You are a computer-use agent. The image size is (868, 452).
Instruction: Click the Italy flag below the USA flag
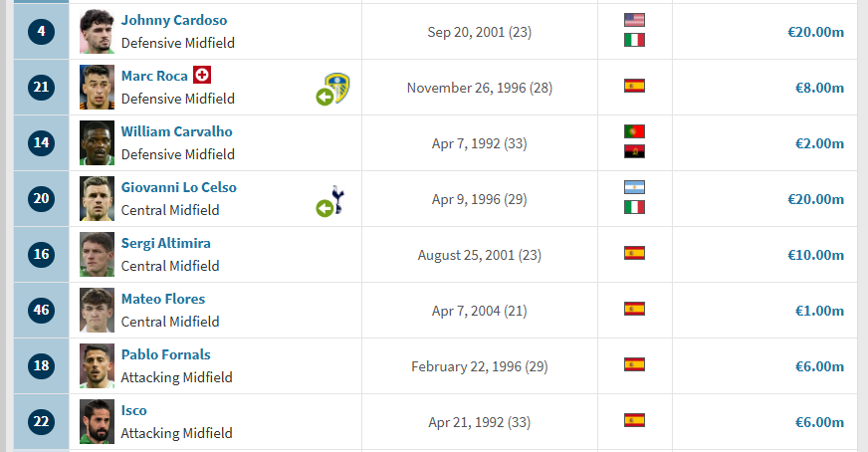pyautogui.click(x=634, y=40)
